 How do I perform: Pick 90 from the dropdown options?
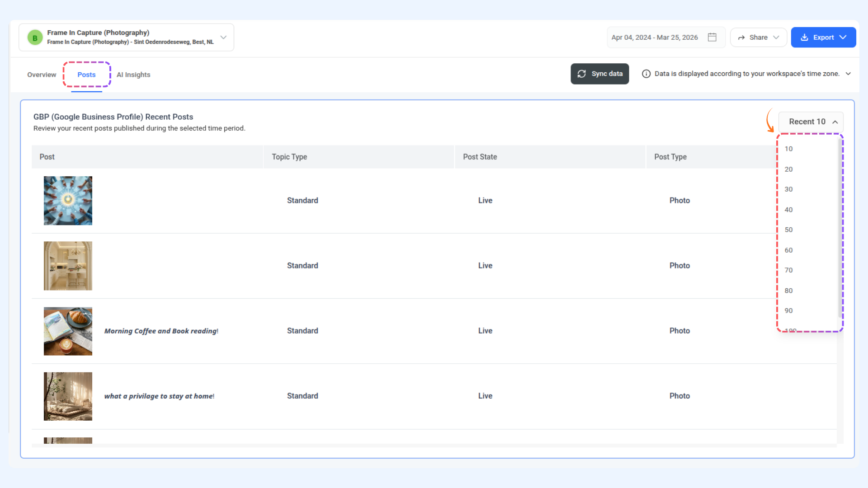pyautogui.click(x=788, y=311)
